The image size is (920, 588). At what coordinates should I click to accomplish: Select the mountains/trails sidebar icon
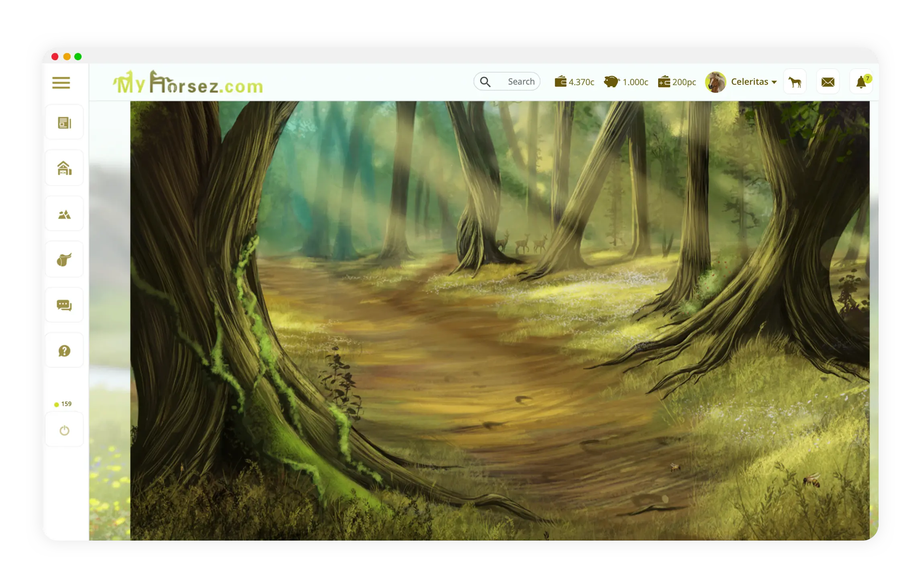(64, 213)
